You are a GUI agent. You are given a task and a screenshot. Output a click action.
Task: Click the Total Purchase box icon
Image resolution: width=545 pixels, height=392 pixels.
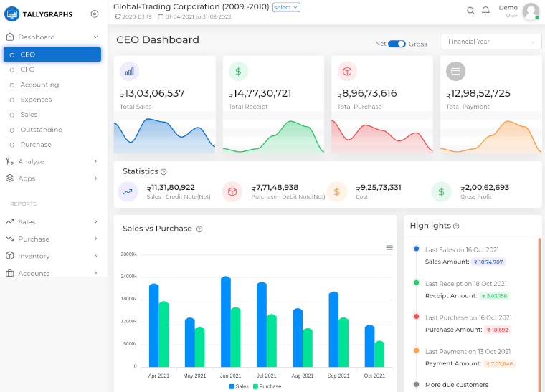pos(347,72)
